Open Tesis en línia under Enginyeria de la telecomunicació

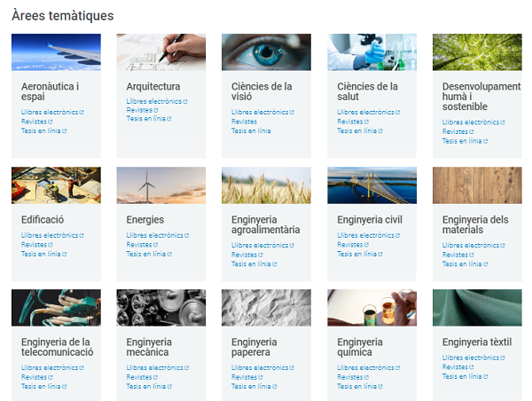43,387
